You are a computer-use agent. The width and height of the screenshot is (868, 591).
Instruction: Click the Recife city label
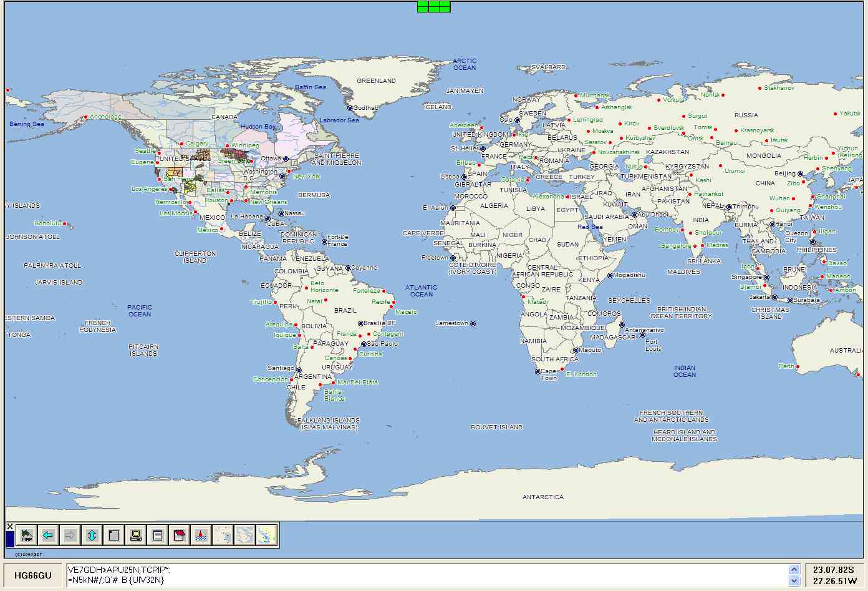click(x=381, y=302)
